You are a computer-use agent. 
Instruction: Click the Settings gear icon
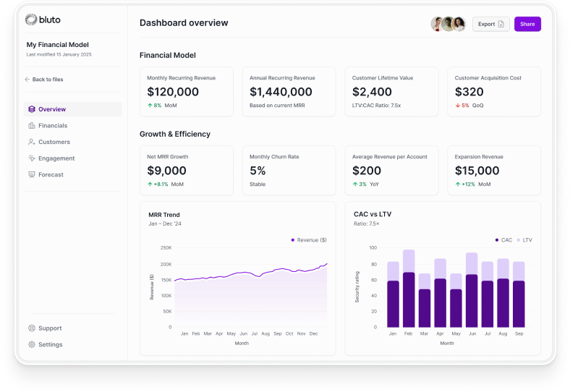point(31,344)
